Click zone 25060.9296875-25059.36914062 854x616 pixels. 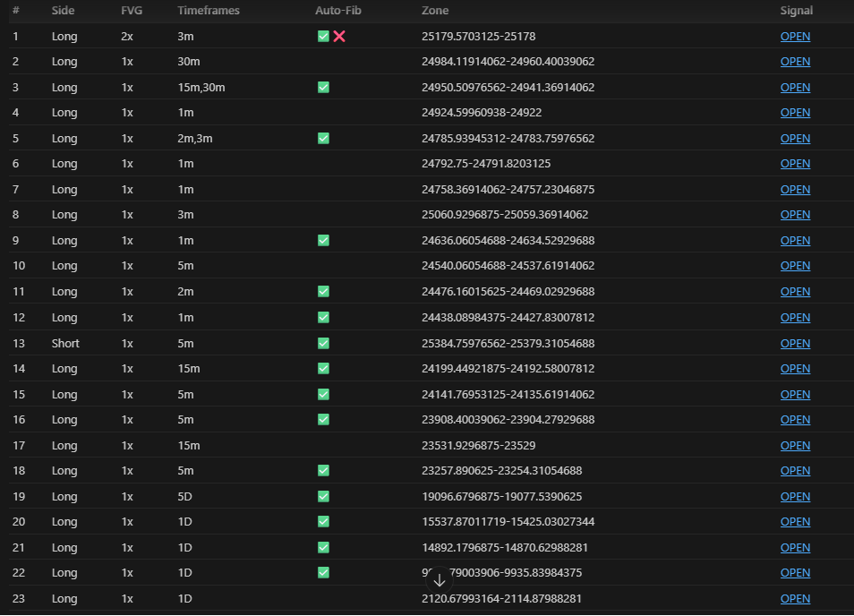(505, 215)
